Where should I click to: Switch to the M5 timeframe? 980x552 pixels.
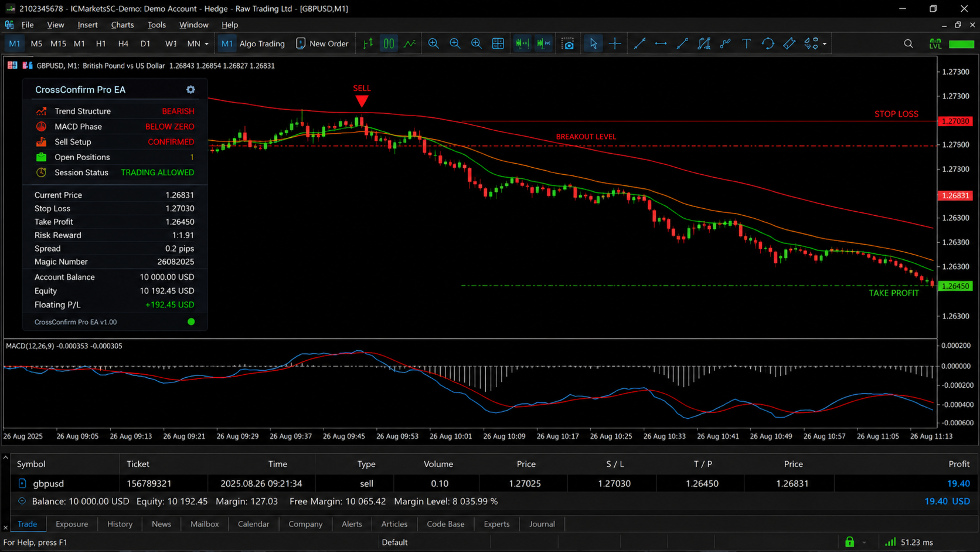(36, 43)
